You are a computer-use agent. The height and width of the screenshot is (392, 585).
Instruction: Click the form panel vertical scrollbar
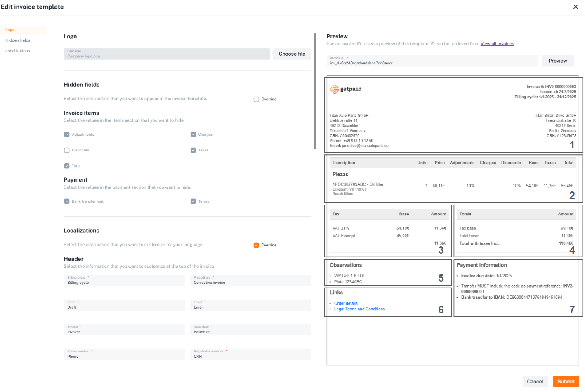click(315, 91)
